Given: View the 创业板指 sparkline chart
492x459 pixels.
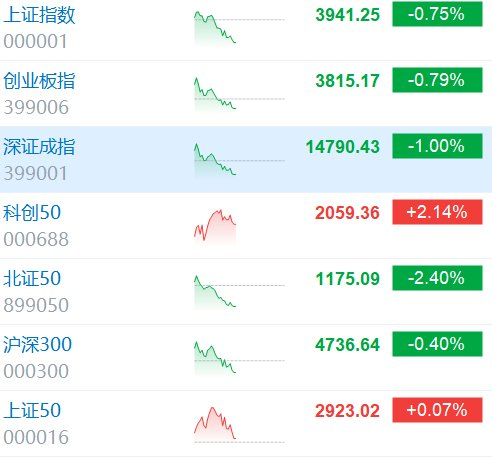Looking at the screenshot, I should pos(239,94).
